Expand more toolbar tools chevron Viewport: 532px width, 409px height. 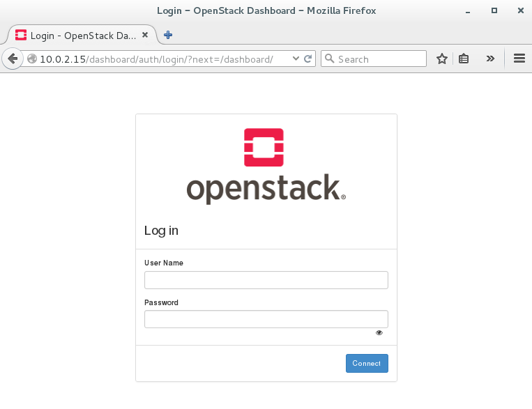(x=490, y=59)
